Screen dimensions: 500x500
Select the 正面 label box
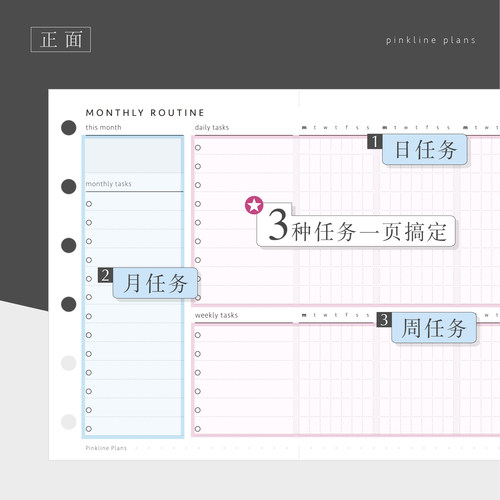(x=61, y=39)
